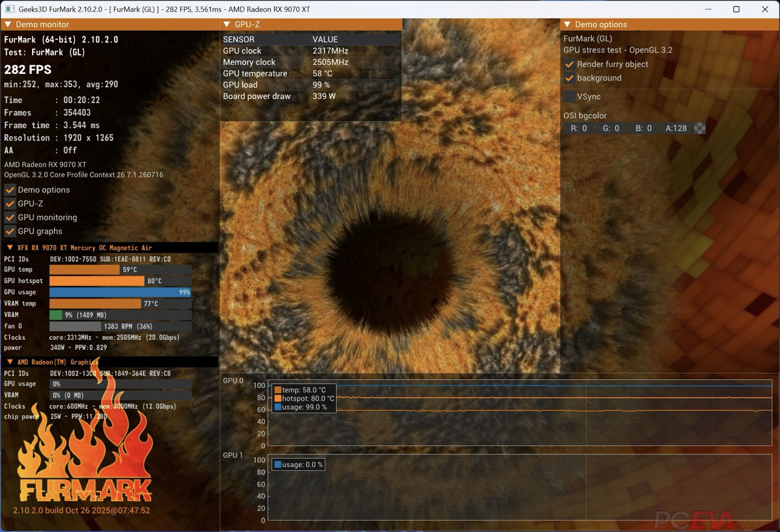Click the GPU 0 graph label
Screen dimensions: 780x532
click(x=233, y=381)
